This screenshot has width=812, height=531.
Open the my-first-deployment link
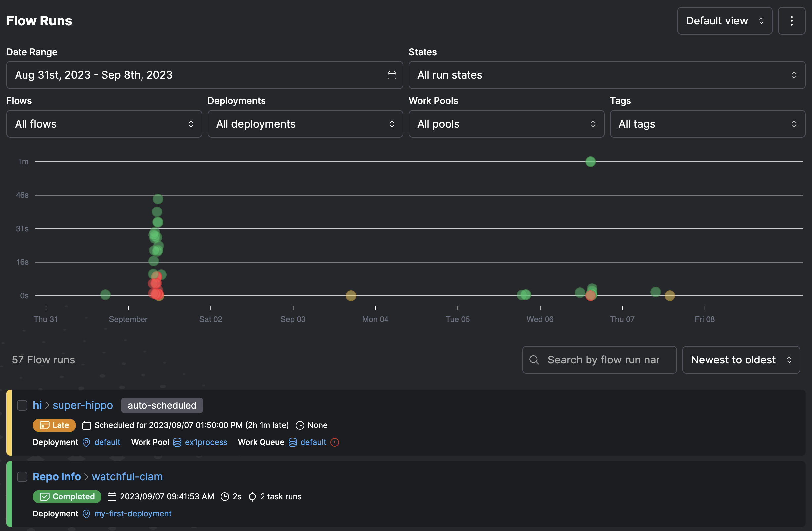click(x=133, y=513)
